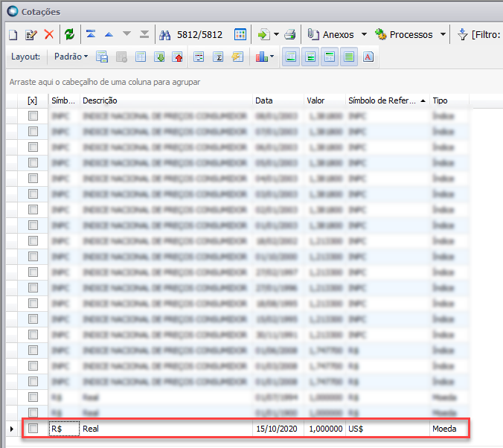503x448 pixels.
Task: Open the bar chart icon
Action: pyautogui.click(x=261, y=57)
